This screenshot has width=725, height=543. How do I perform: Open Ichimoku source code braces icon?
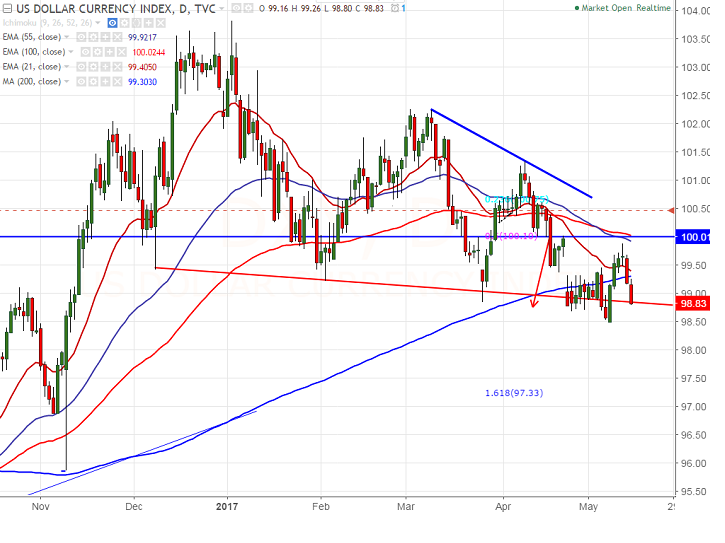click(136, 23)
